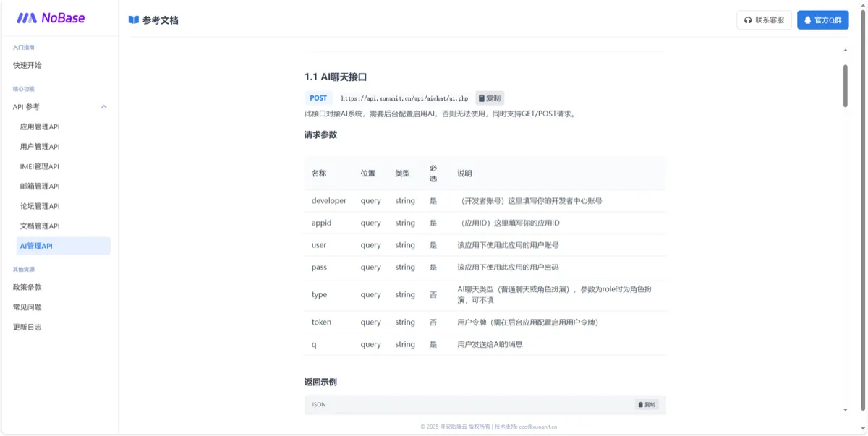This screenshot has height=436, width=868.
Task: Click the 参考文档 page title
Action: [160, 20]
